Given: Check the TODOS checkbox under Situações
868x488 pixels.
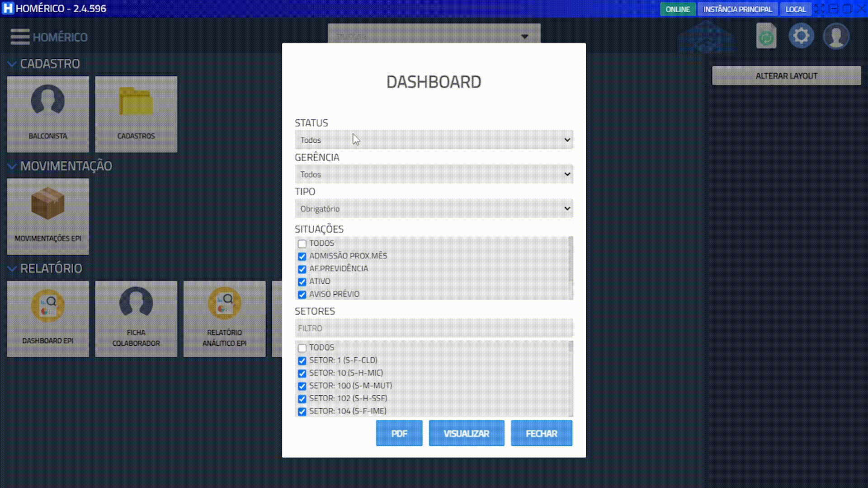Looking at the screenshot, I should click(302, 244).
